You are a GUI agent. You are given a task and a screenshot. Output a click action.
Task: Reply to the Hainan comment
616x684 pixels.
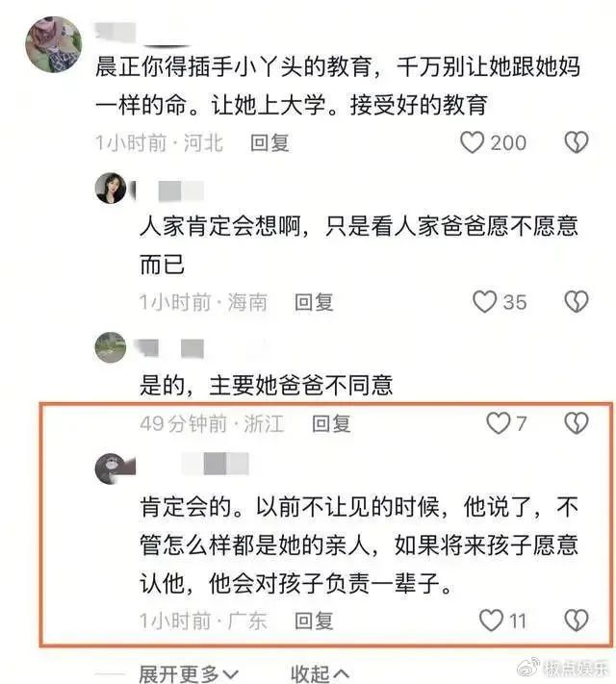[314, 302]
